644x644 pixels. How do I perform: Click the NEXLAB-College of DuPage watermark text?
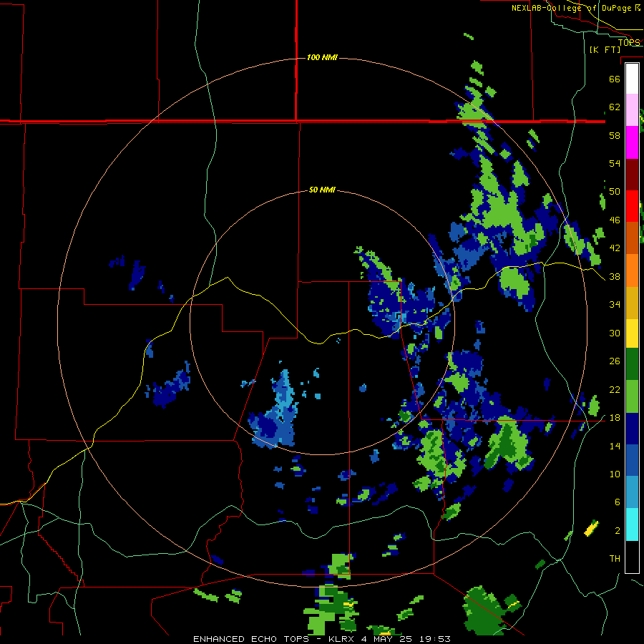(576, 8)
